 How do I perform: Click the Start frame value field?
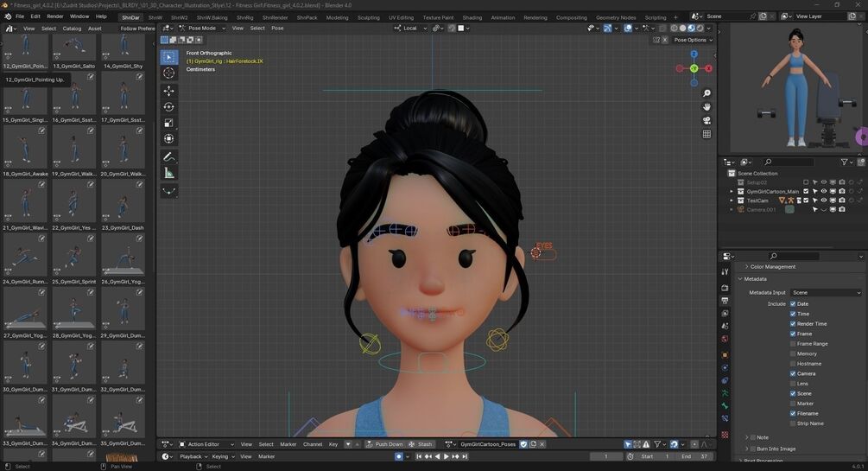[x=657, y=456]
